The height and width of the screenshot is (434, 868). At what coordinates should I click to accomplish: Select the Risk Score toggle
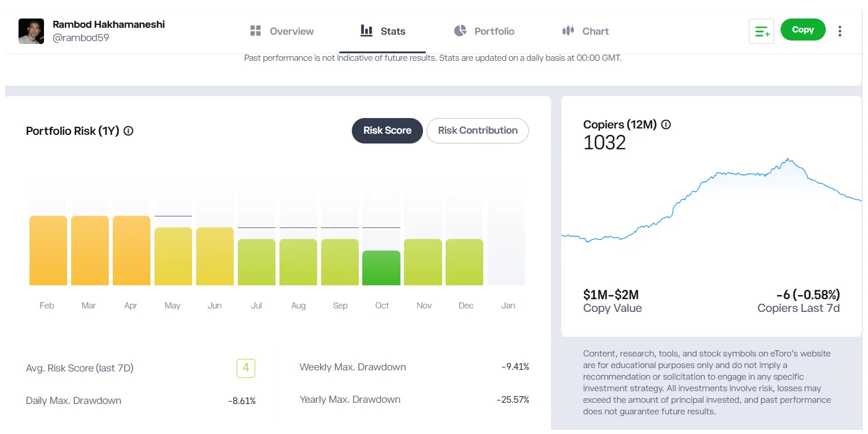(387, 131)
